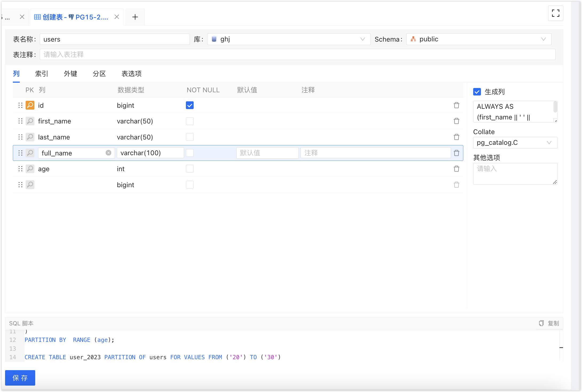Viewport: 582px width, 392px height.
Task: Switch to the 索引 tab
Action: 42,74
